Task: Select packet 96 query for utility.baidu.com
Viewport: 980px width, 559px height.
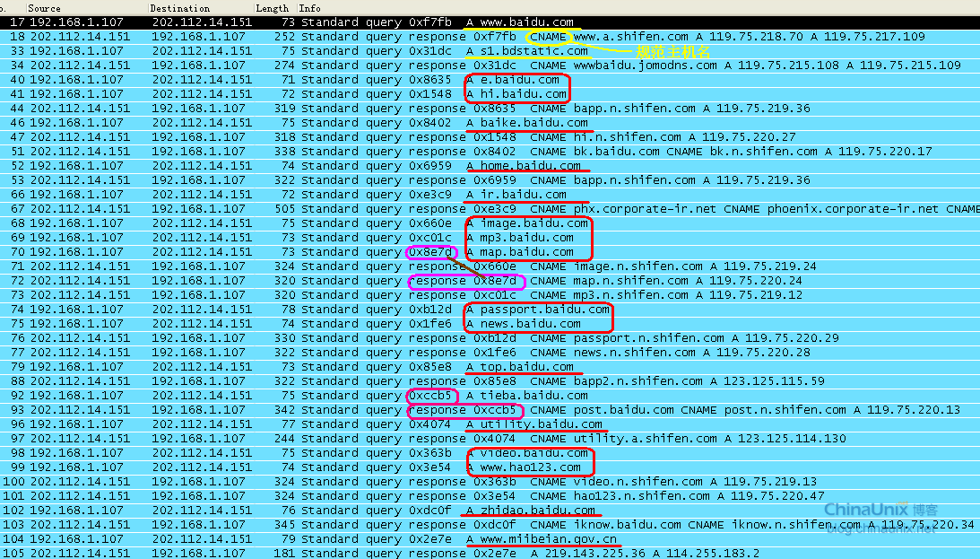Action: click(x=359, y=424)
